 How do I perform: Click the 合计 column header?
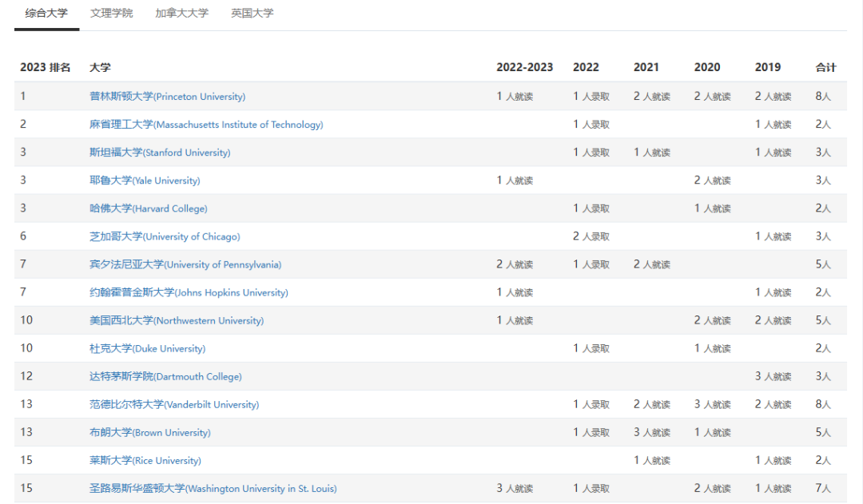click(x=825, y=67)
